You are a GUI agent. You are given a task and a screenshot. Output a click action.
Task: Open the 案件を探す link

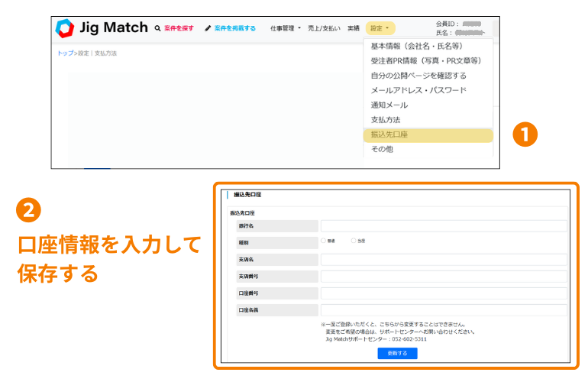(179, 28)
